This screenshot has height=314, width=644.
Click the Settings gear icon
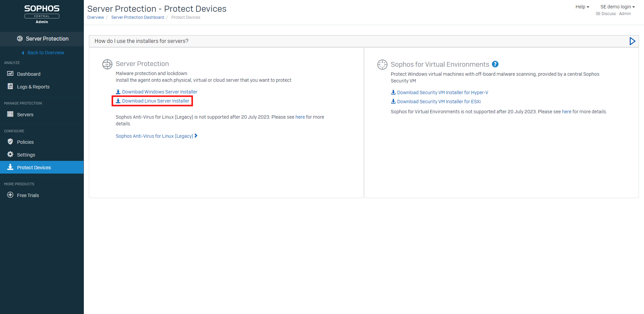tap(10, 154)
